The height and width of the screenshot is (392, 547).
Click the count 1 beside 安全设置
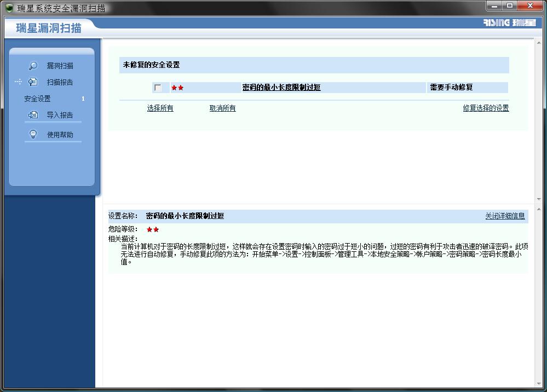coord(83,99)
